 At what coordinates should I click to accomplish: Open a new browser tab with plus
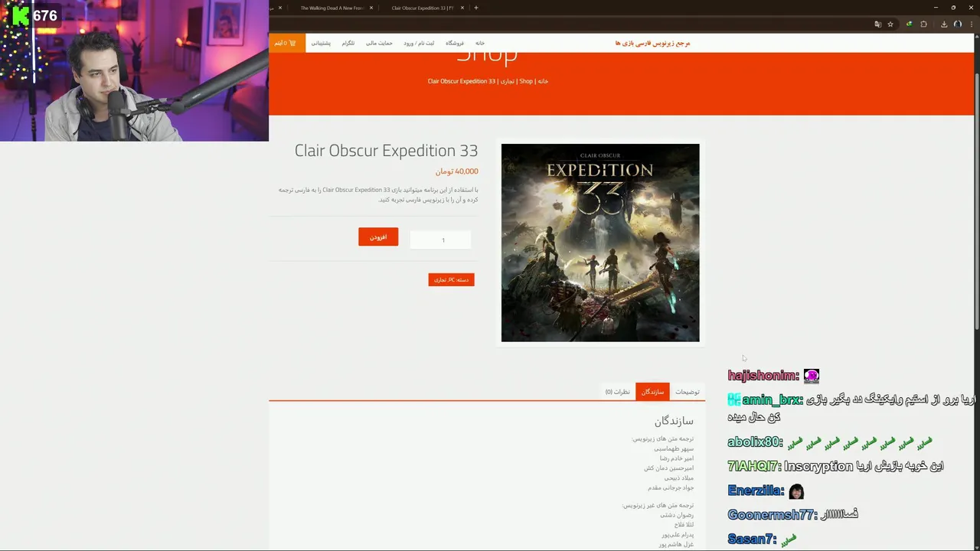[476, 8]
